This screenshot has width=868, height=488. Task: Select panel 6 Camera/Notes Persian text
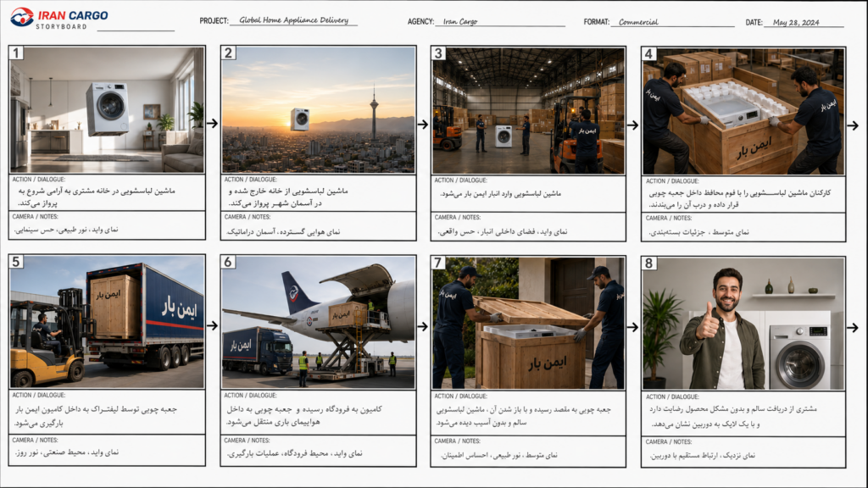pos(294,453)
